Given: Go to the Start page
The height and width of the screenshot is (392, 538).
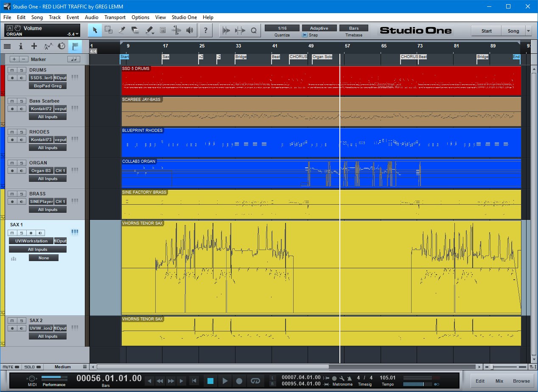Looking at the screenshot, I should tap(486, 31).
